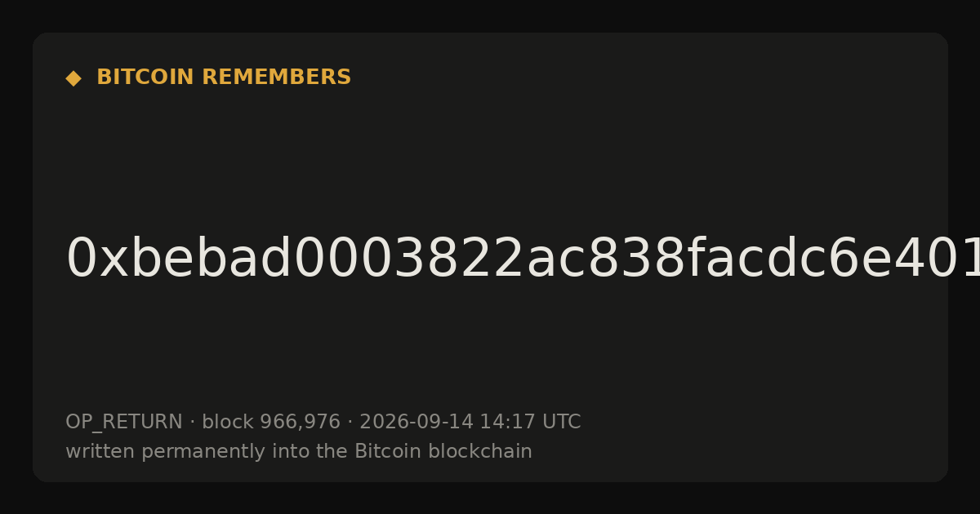Select the 'written permanently' caption line
Screen dimensions: 980x514
point(299,451)
